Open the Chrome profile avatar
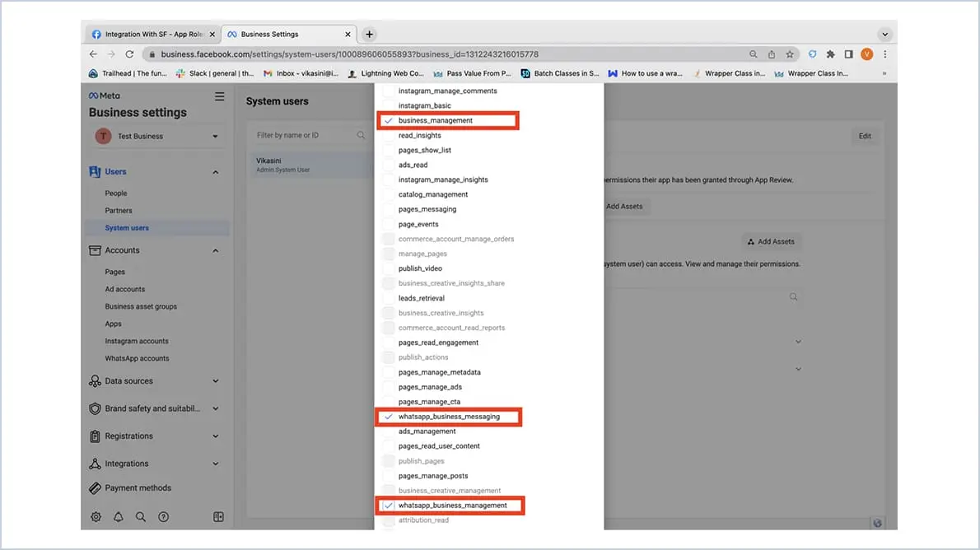This screenshot has height=550, width=980. pos(867,54)
